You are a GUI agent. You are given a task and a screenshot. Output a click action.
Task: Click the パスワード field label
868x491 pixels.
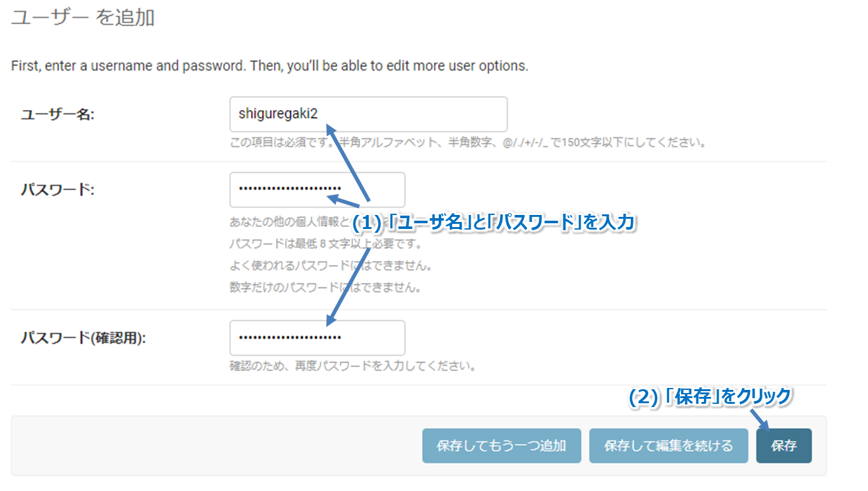pos(57,190)
